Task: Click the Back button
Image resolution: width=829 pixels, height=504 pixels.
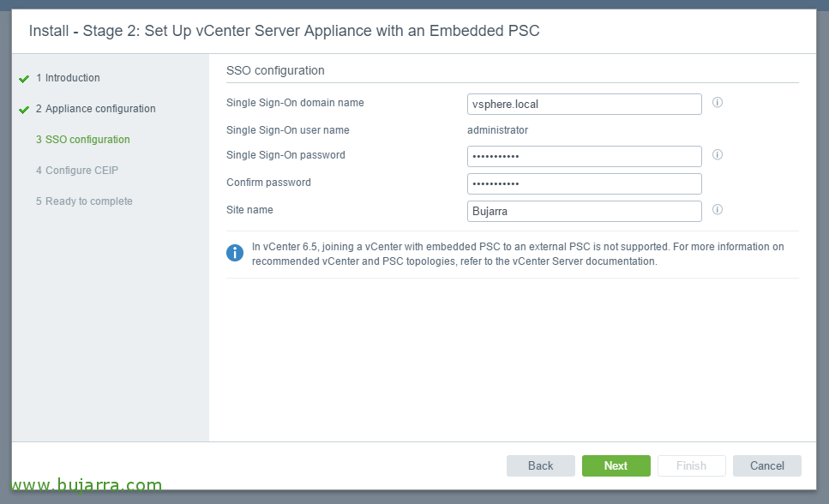Action: 540,466
